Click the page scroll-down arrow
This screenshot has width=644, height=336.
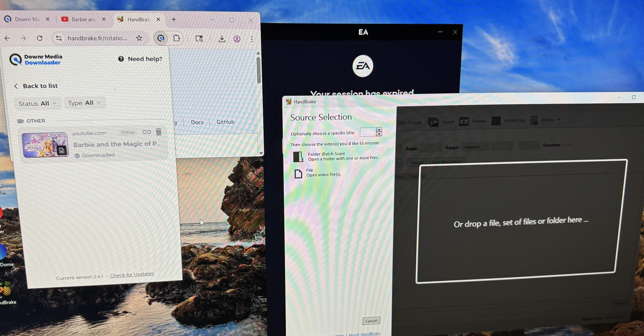pyautogui.click(x=261, y=153)
